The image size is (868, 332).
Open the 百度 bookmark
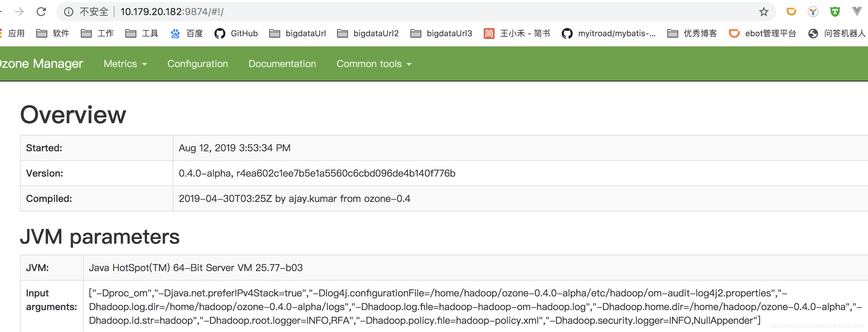pos(187,33)
